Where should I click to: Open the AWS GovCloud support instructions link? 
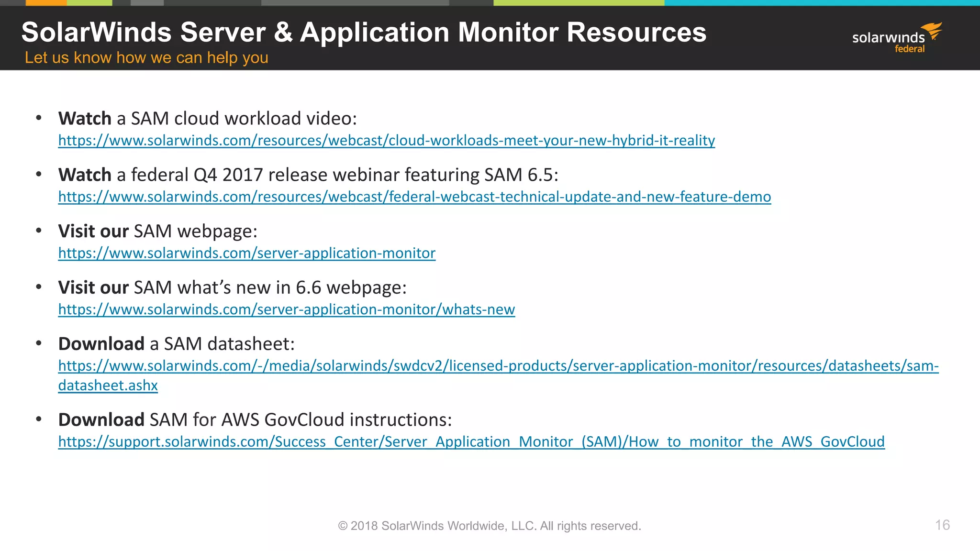[471, 441]
